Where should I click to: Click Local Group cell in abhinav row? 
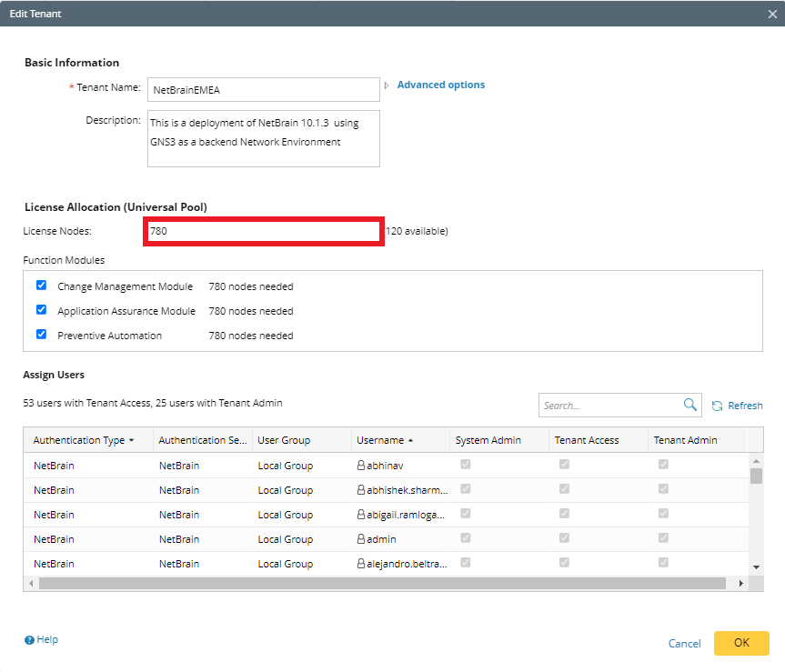tap(286, 466)
